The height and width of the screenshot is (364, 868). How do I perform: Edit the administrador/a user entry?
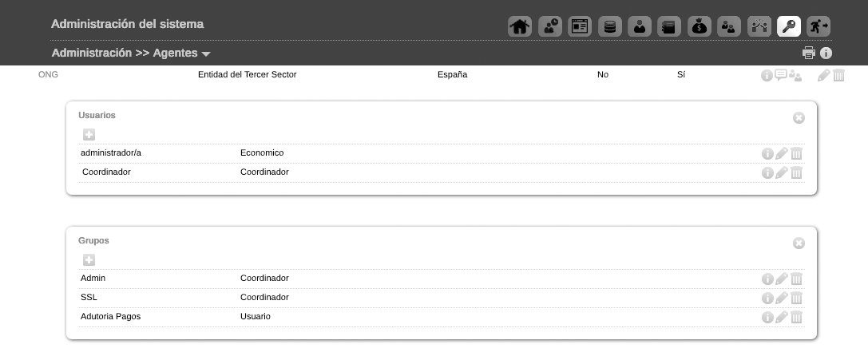tap(782, 153)
